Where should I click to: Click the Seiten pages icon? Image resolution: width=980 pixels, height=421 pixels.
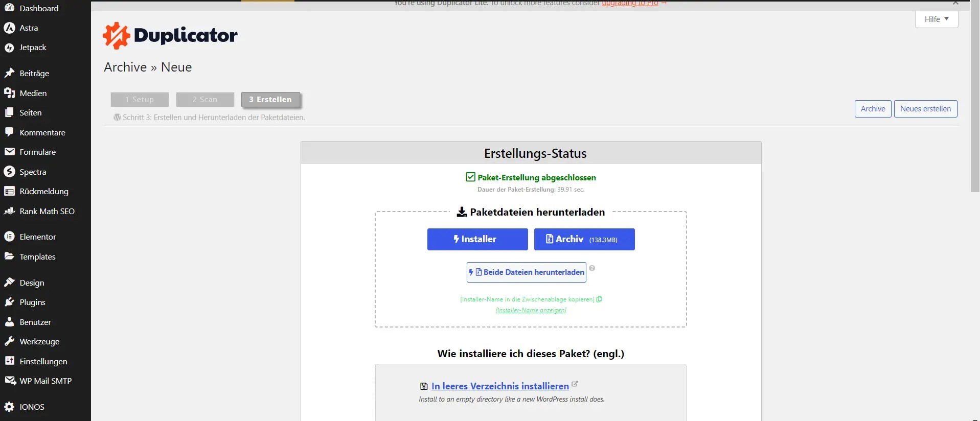[x=9, y=112]
